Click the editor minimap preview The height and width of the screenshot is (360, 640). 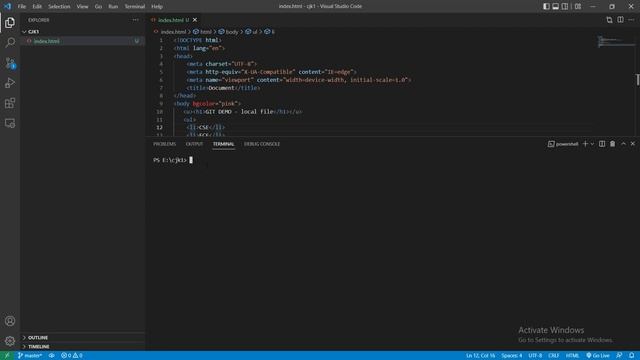tap(616, 42)
